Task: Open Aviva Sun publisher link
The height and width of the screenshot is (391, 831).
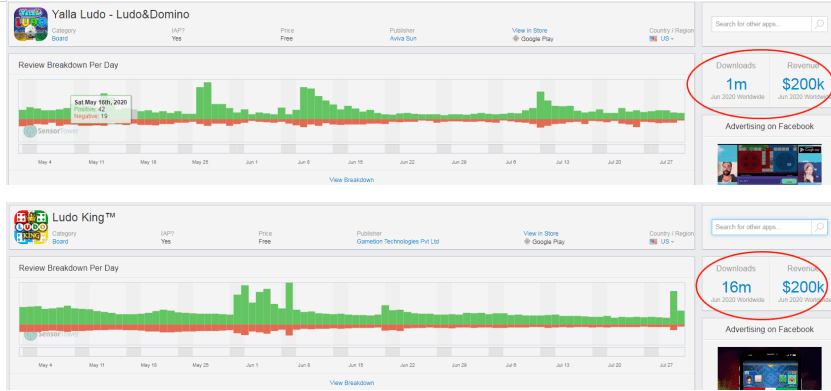Action: pos(403,39)
